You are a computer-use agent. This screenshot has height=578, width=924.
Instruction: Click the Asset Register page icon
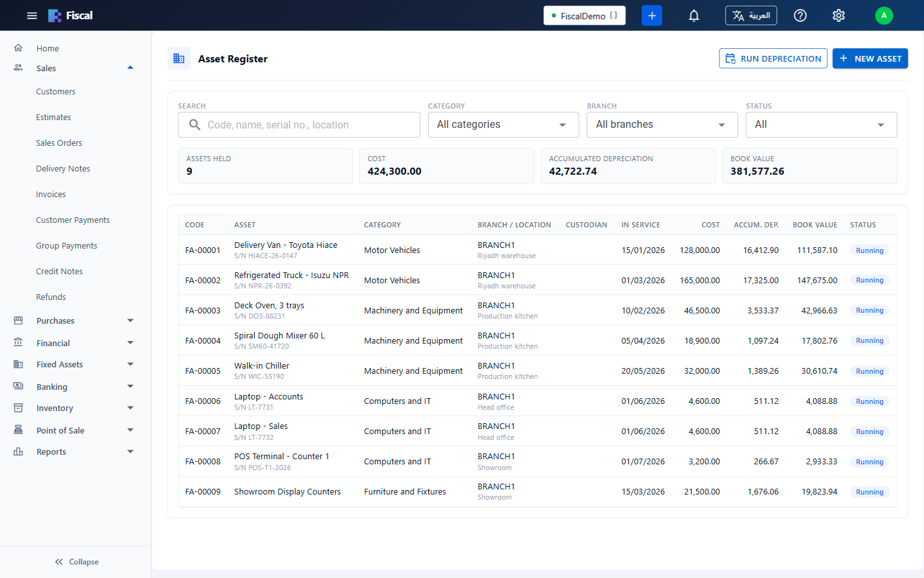[179, 58]
